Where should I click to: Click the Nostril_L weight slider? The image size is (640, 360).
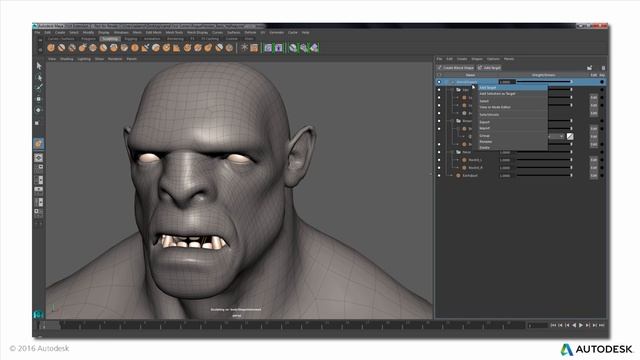544,160
